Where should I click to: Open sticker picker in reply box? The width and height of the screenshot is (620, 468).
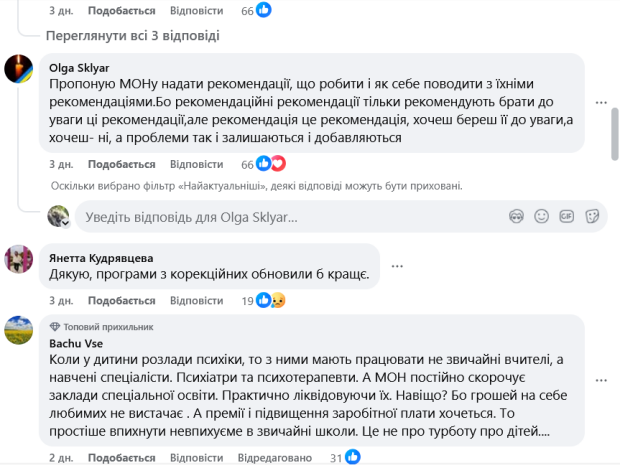pos(592,216)
